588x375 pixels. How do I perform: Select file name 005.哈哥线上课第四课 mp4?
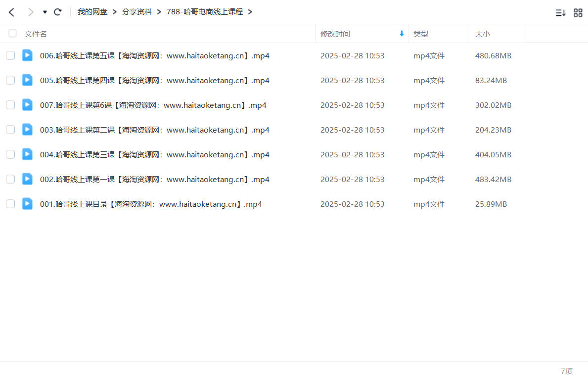click(154, 81)
